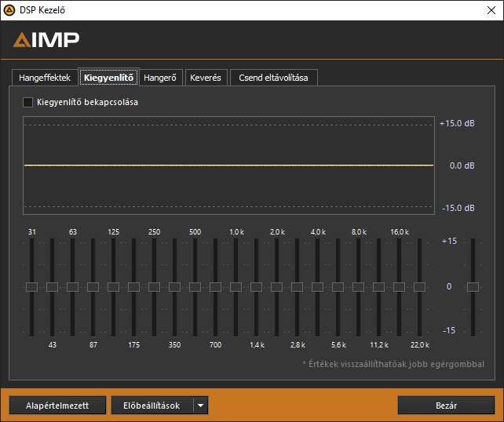
Task: Click the -15.0 dB graph label
Action: [x=458, y=208]
